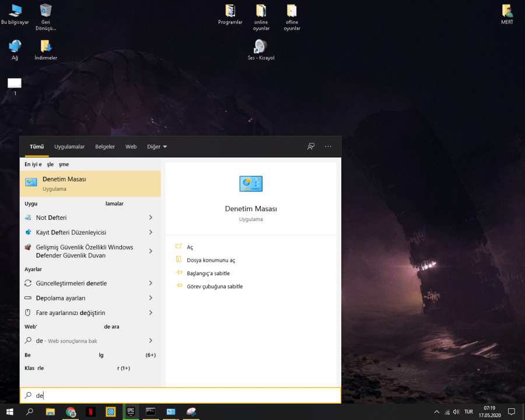Switch to Epic Games Launcher in taskbar
Image resolution: width=525 pixels, height=420 pixels.
131,412
